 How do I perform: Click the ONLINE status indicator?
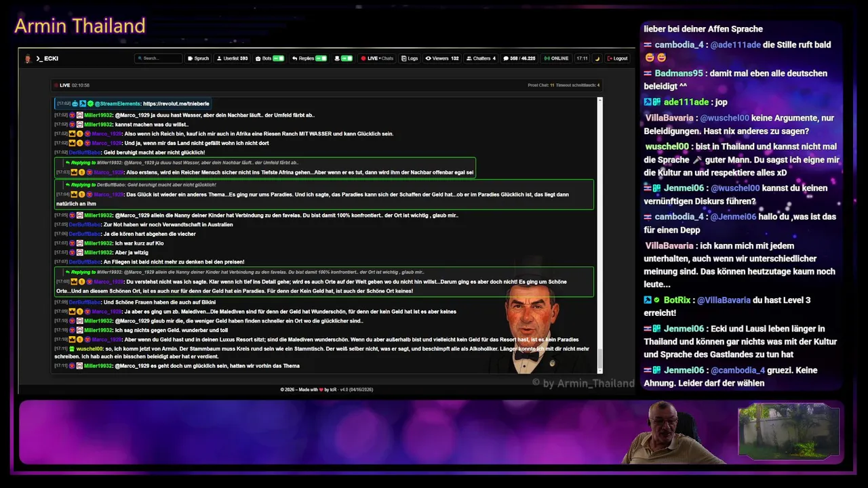tap(557, 58)
